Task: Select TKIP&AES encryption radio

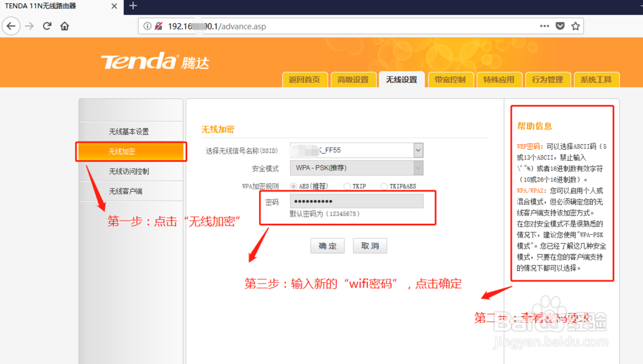Action: click(384, 187)
